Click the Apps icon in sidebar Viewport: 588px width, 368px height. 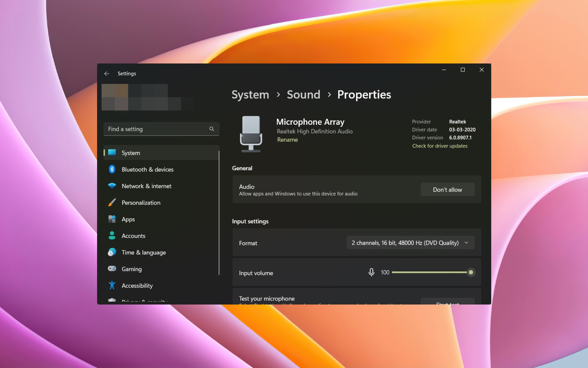[112, 219]
